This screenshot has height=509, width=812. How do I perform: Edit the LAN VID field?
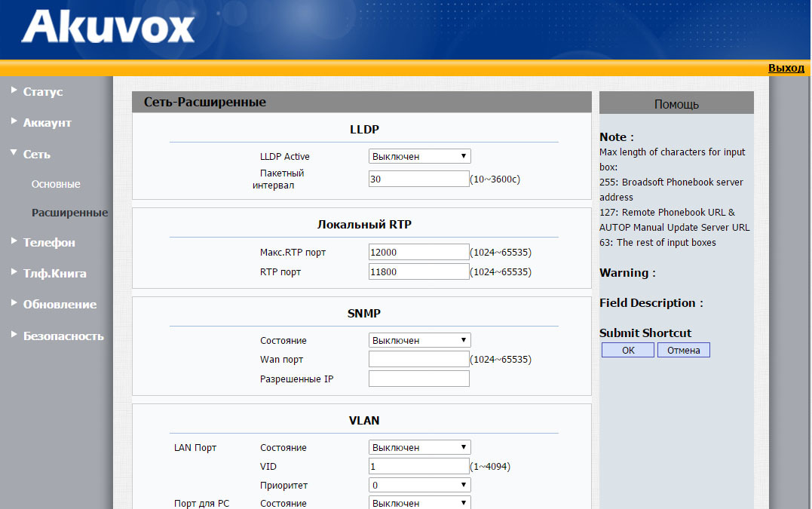tap(419, 467)
